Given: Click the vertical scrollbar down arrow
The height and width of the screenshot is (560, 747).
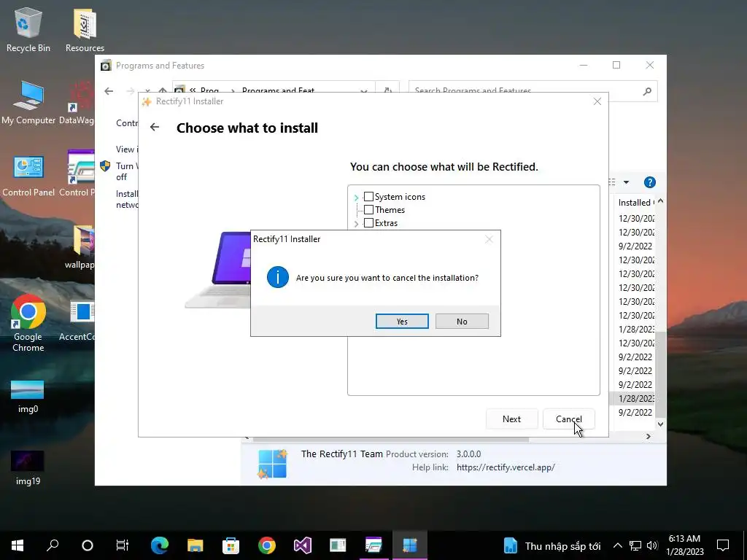Looking at the screenshot, I should (660, 424).
